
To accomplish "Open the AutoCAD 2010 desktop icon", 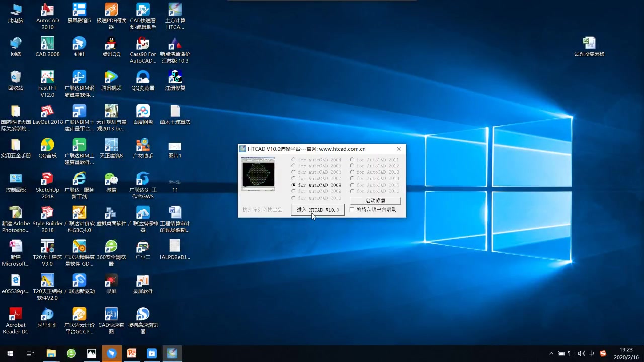I will pos(47,16).
